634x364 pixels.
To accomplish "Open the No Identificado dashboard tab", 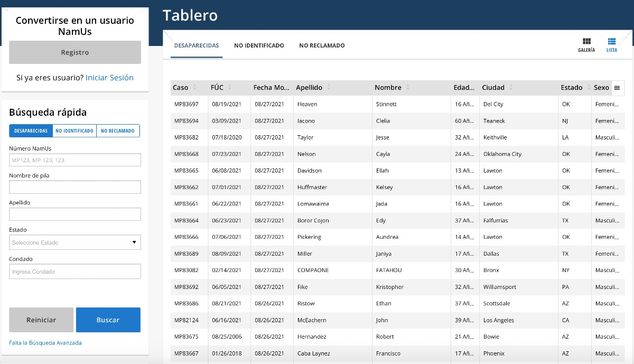I will click(x=259, y=45).
